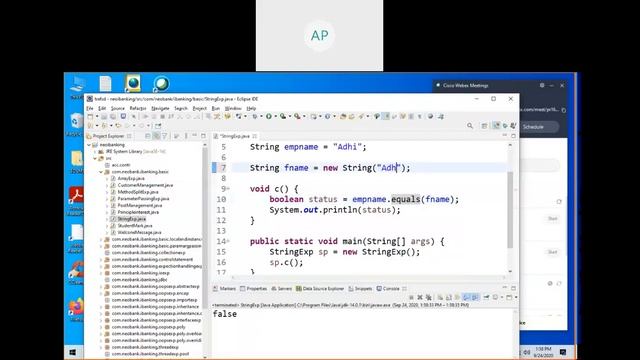Switch to the Markers tab
The width and height of the screenshot is (640, 360).
224,289
